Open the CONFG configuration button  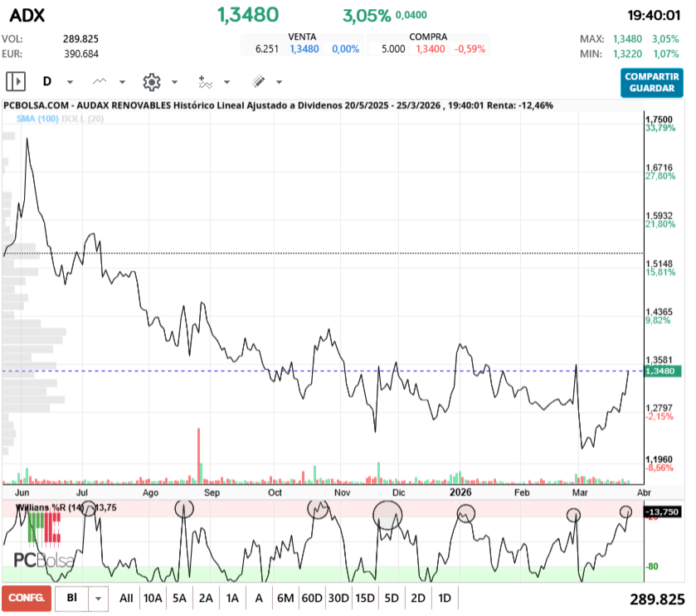26,597
